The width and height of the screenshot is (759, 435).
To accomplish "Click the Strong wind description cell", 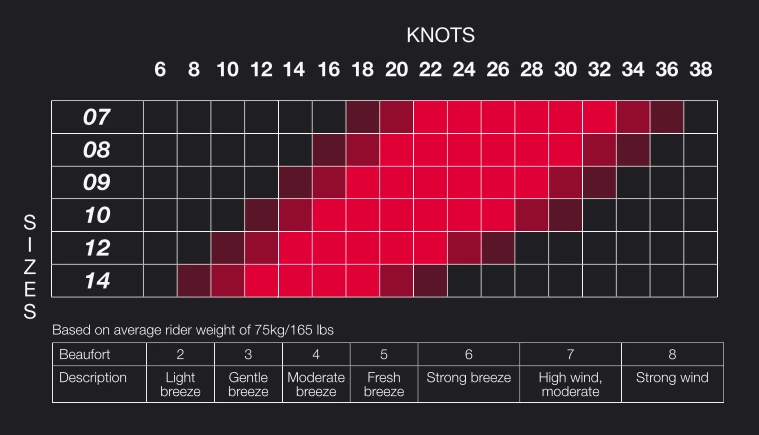I will [x=672, y=378].
